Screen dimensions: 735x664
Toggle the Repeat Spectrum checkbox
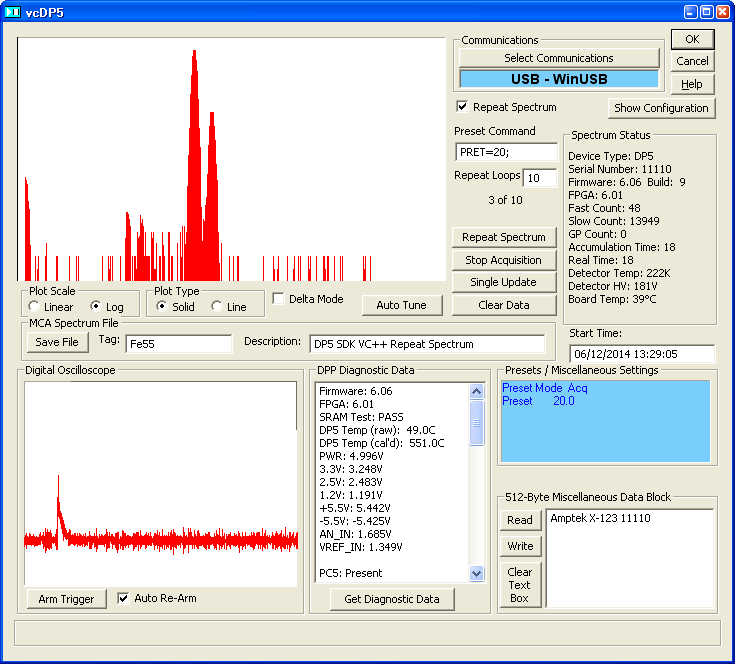pos(462,107)
